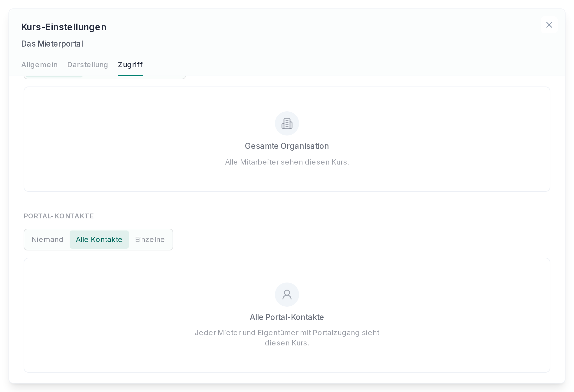Close the Kurs-Einstellungen dialog
The width and height of the screenshot is (574, 392).
pyautogui.click(x=549, y=25)
